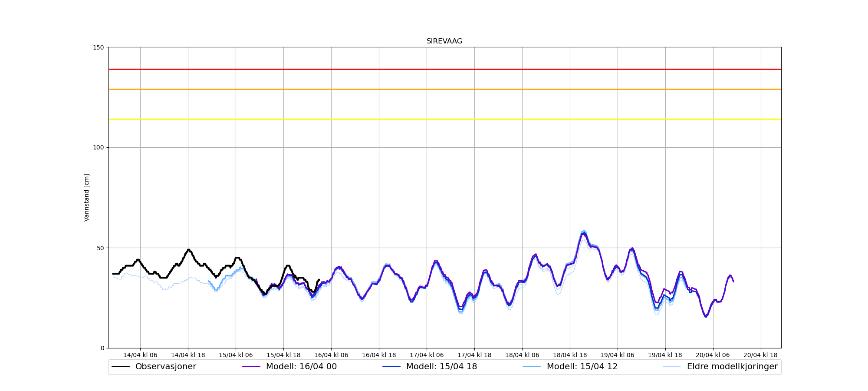Select the Modell: 15/04 18 legend label
The width and height of the screenshot is (868, 391).
(x=441, y=367)
